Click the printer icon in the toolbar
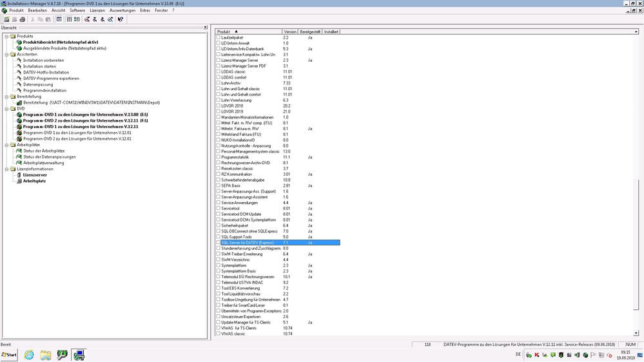Viewport: 644px width, 362px height. tap(22, 19)
